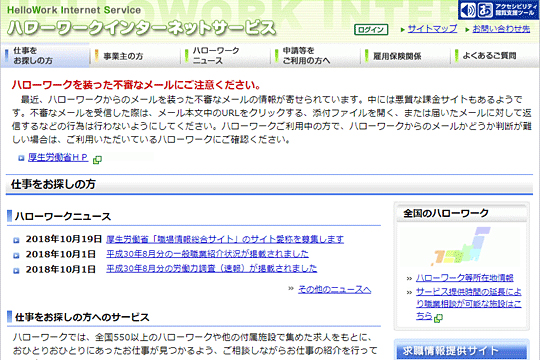540x360 pixels.
Task: Follow the 厚生労働省HP link
Action: pyautogui.click(x=58, y=157)
